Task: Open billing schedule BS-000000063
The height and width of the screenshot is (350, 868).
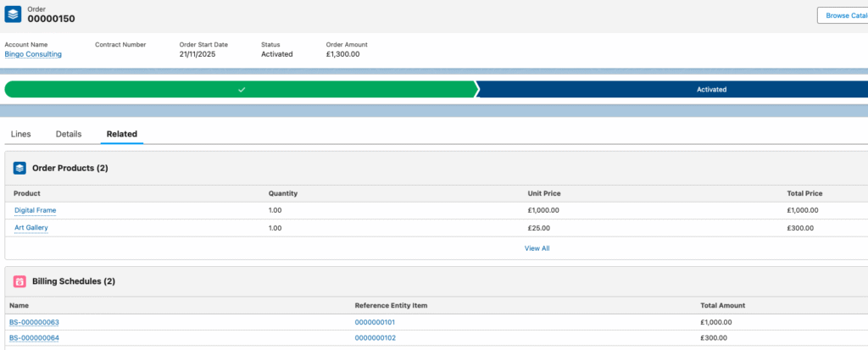Action: point(34,322)
